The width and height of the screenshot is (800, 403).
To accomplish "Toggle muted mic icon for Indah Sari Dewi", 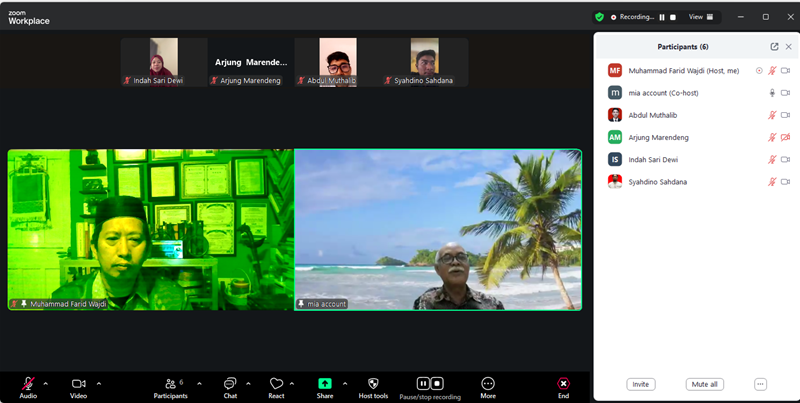I will [x=772, y=160].
